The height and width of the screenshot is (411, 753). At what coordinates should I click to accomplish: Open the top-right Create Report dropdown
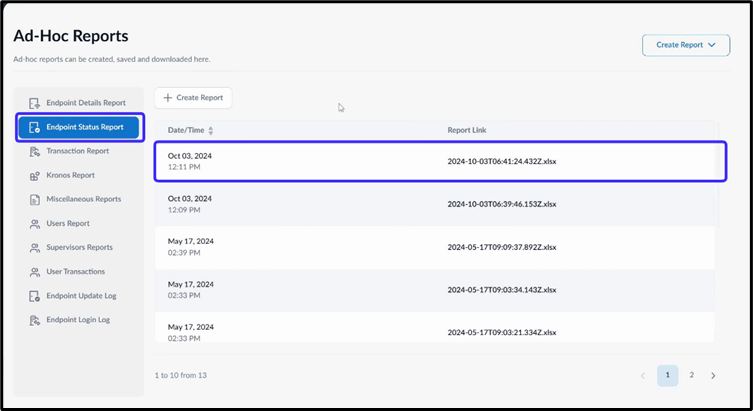pyautogui.click(x=686, y=45)
